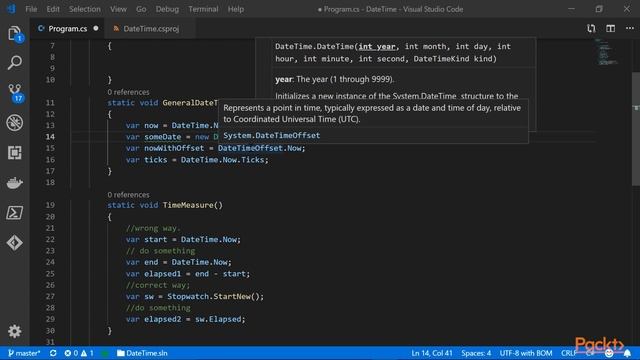
Task: Change CRLF end of line sequence
Action: pyautogui.click(x=568, y=353)
